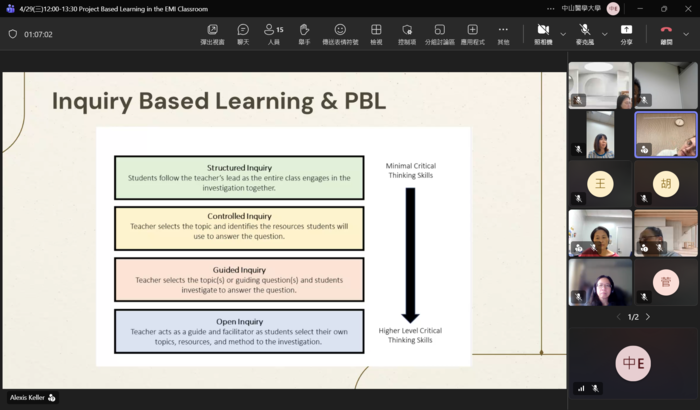The width and height of the screenshot is (700, 410).
Task: Open Breakout rooms (分組討論區)
Action: (x=440, y=34)
